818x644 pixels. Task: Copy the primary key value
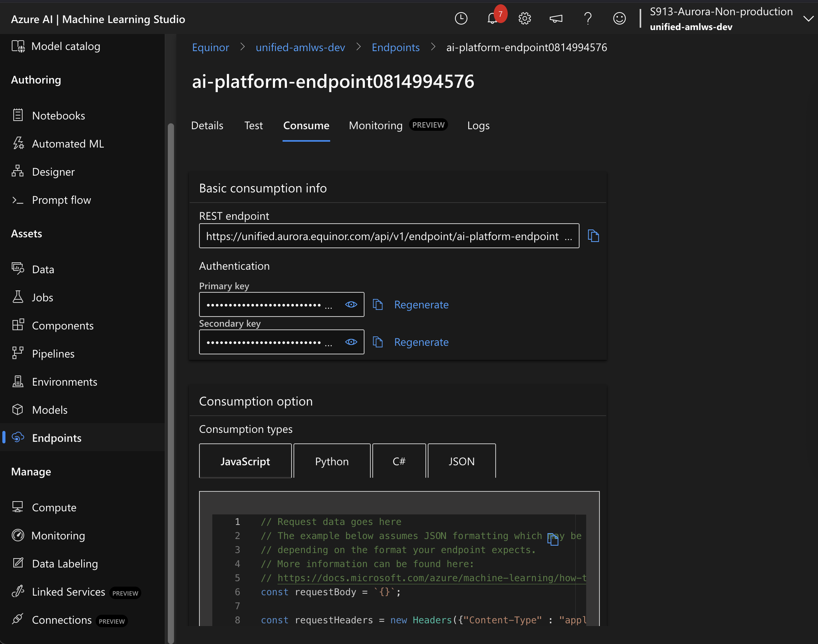[x=377, y=304]
